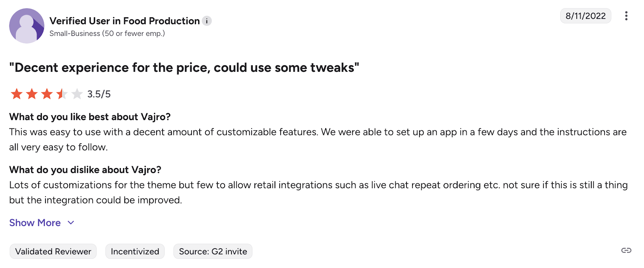Image resolution: width=644 pixels, height=268 pixels.
Task: Click the review title text
Action: [184, 67]
